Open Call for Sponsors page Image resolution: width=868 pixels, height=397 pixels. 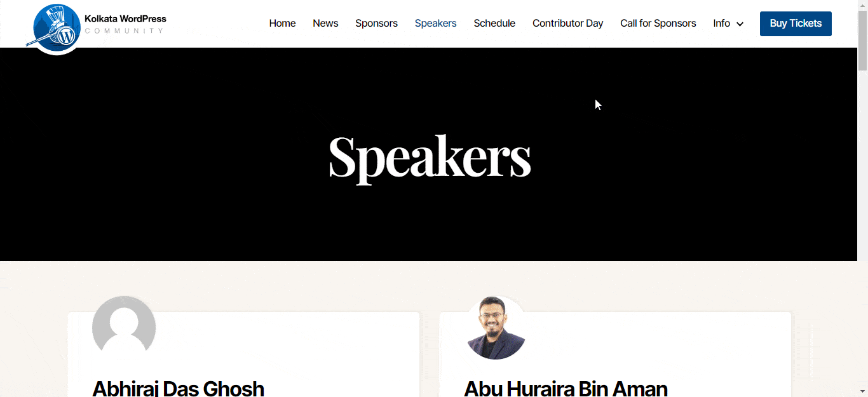pyautogui.click(x=658, y=24)
